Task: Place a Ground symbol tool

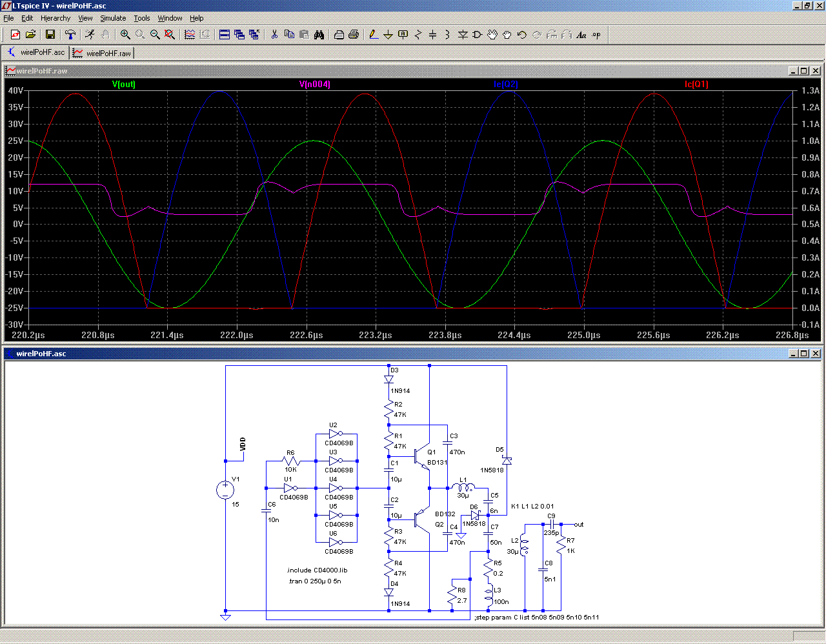Action: pos(388,35)
